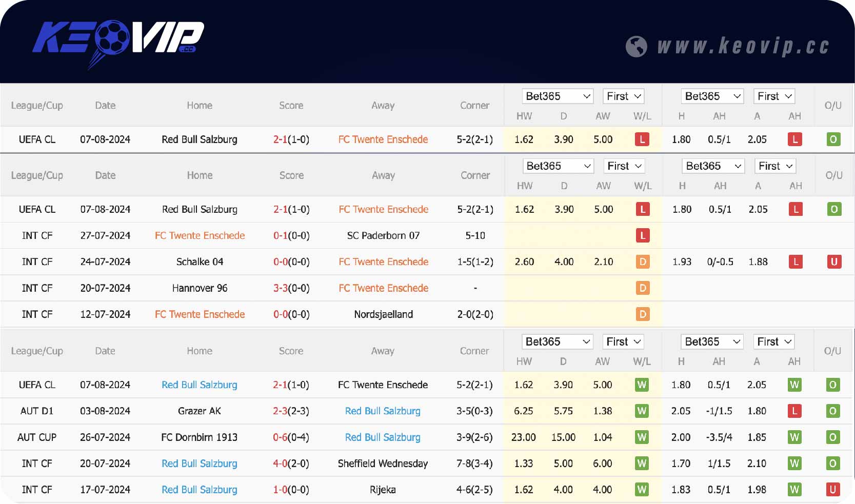
Task: Click the green O badge in the Grazer AK row
Action: point(833,411)
